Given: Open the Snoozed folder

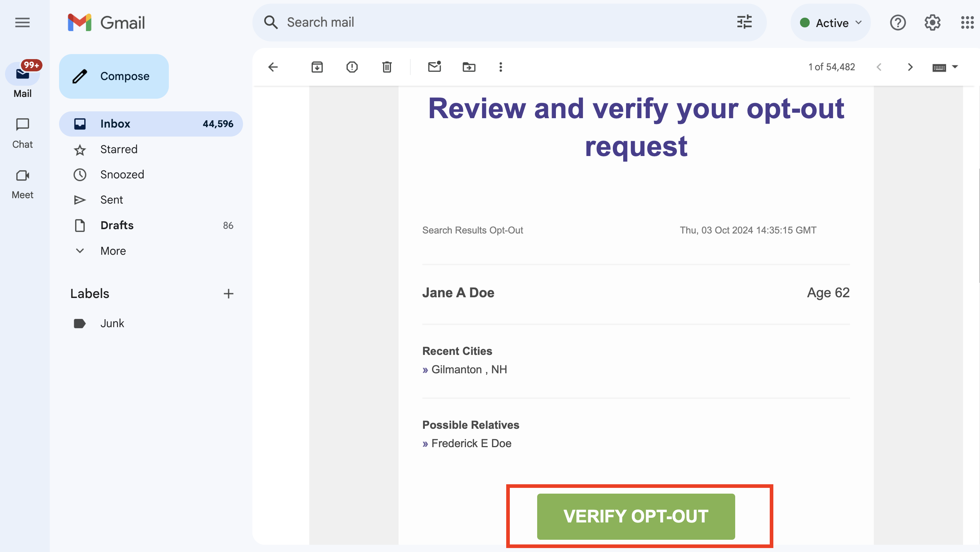Looking at the screenshot, I should tap(151, 174).
